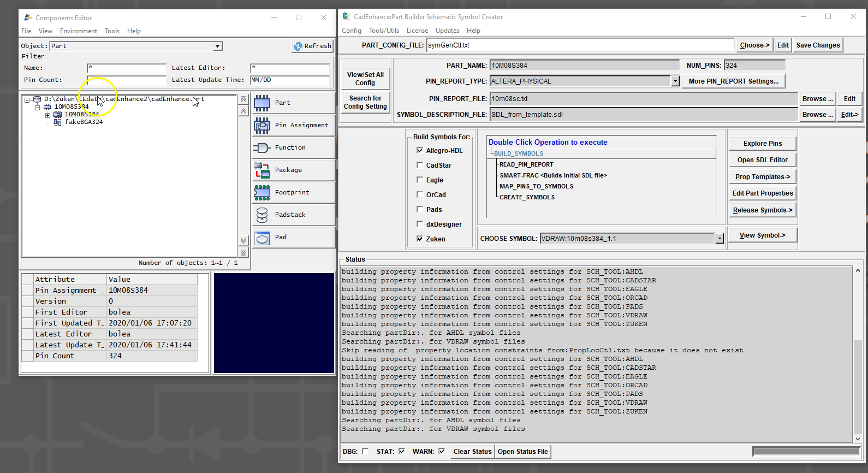Select the Package icon

pos(262,170)
